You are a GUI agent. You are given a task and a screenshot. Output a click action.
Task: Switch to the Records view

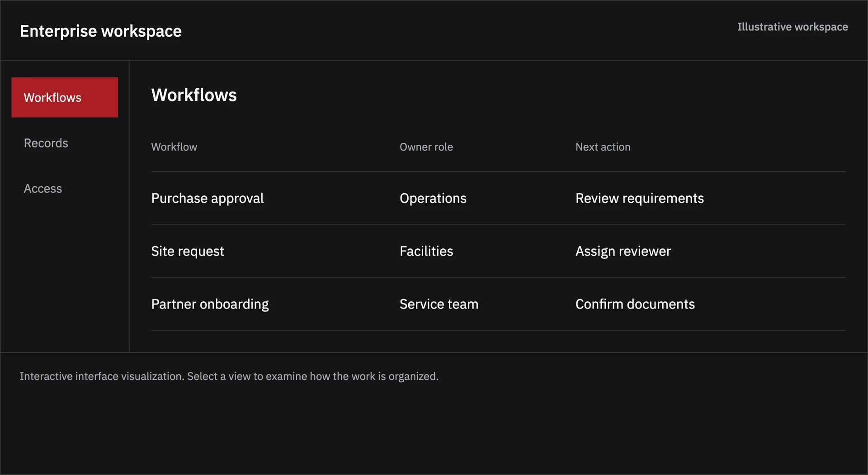pyautogui.click(x=65, y=143)
